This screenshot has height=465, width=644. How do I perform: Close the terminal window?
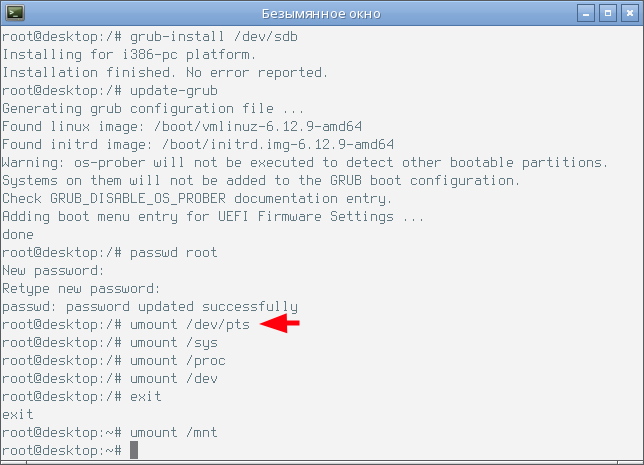630,14
